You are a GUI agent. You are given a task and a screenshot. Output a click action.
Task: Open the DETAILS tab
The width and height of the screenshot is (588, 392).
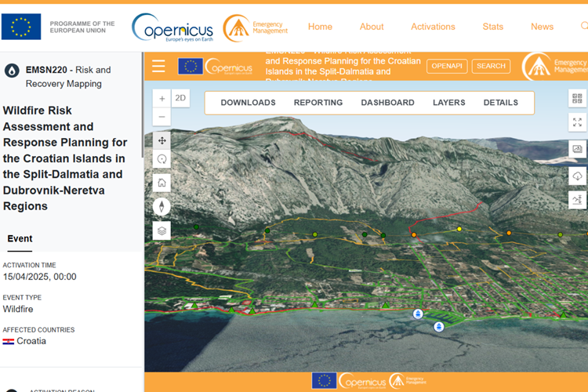click(501, 103)
